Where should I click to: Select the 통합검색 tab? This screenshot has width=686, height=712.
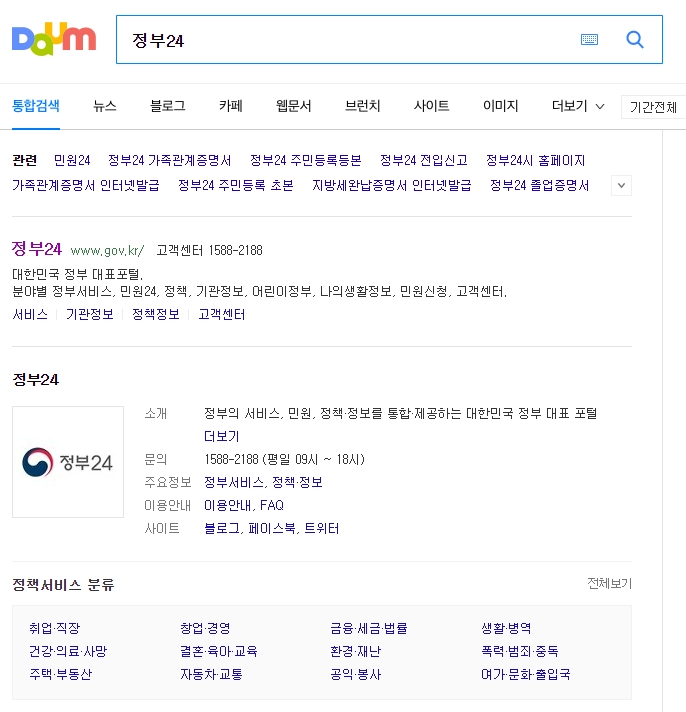36,106
